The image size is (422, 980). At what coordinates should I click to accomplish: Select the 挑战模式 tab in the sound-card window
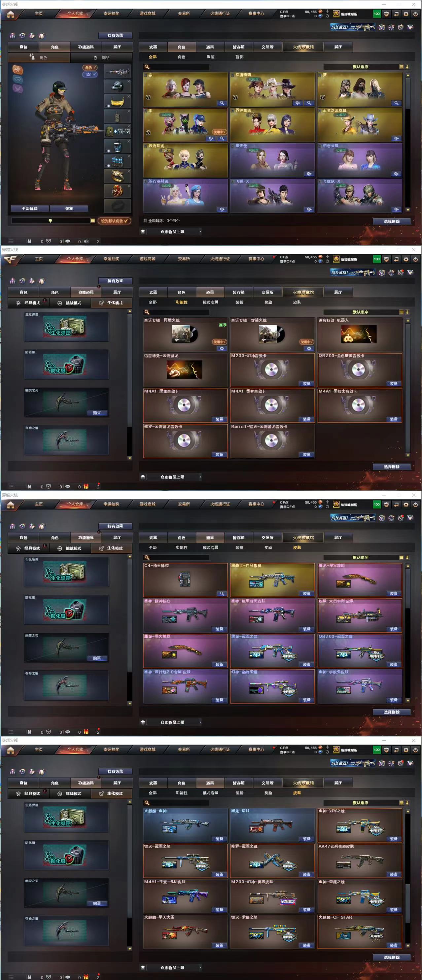pos(70,303)
